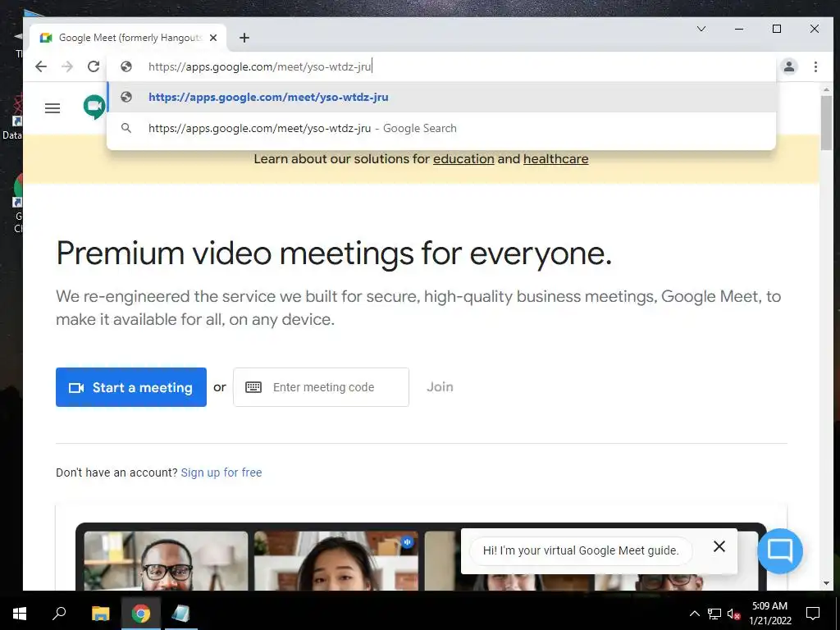
Task: Open Windows taskbar search
Action: 59,614
